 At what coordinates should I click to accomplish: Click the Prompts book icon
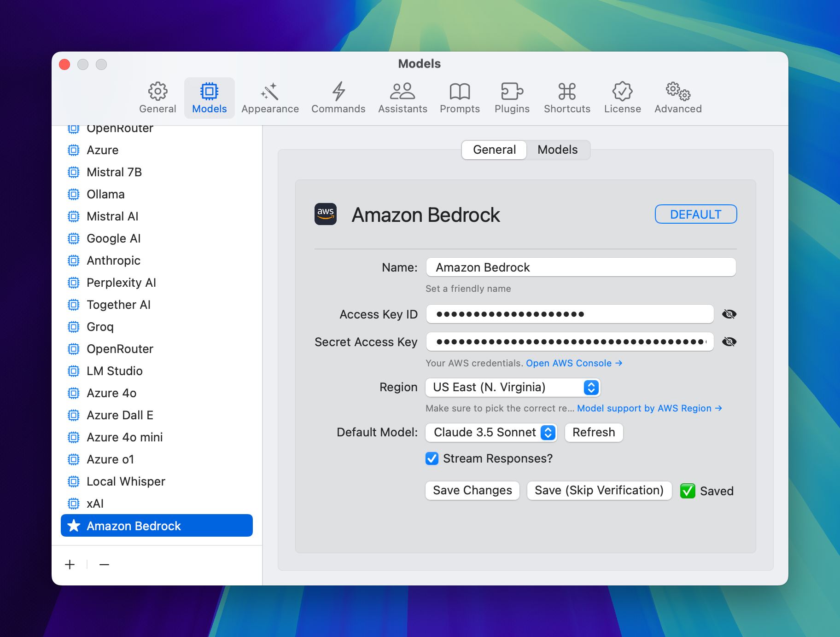point(460,91)
